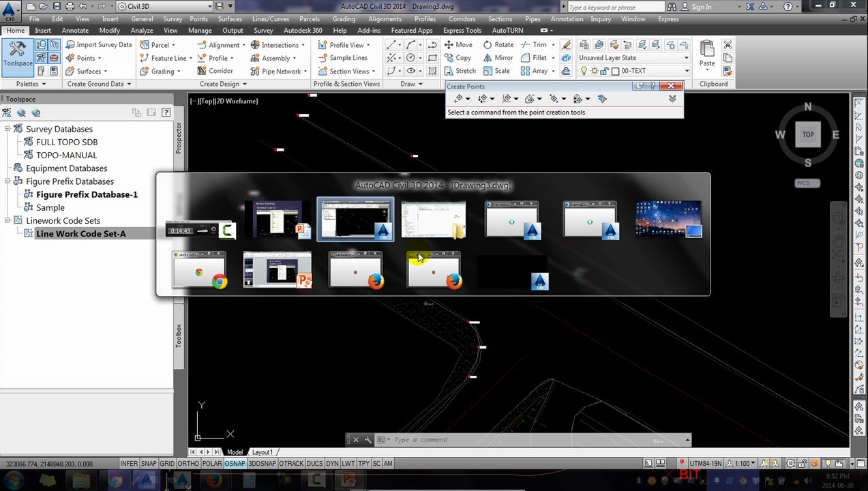The width and height of the screenshot is (868, 491).
Task: Click the Fillet tool icon
Action: click(525, 58)
